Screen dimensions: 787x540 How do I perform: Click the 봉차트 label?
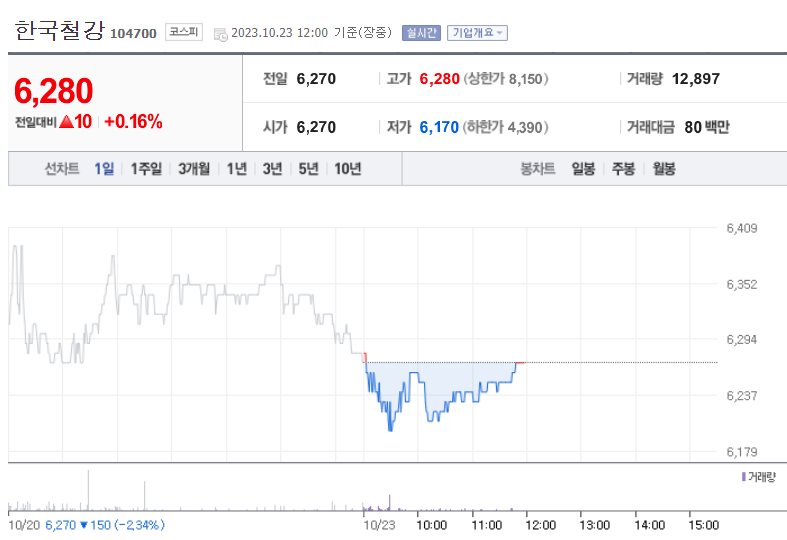coord(538,169)
